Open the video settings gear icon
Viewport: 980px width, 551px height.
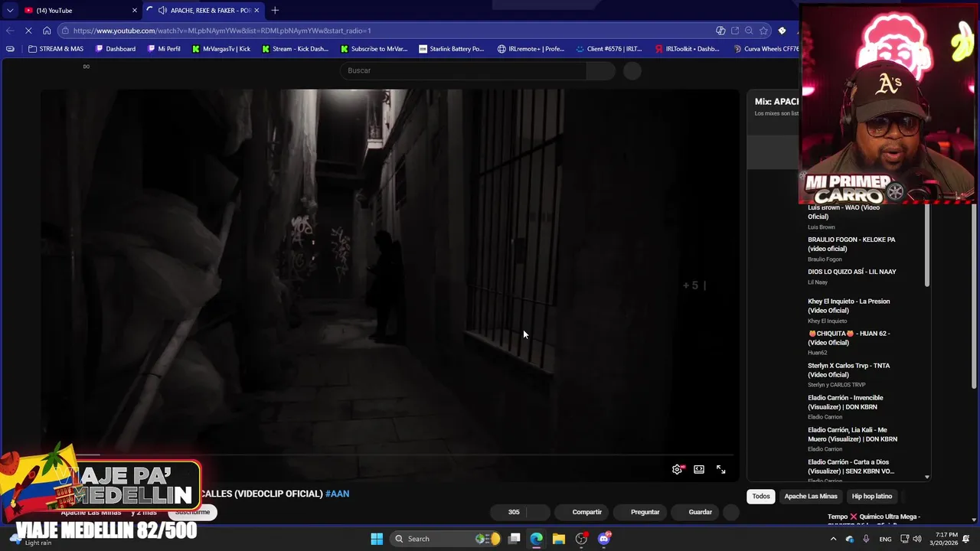click(x=677, y=469)
